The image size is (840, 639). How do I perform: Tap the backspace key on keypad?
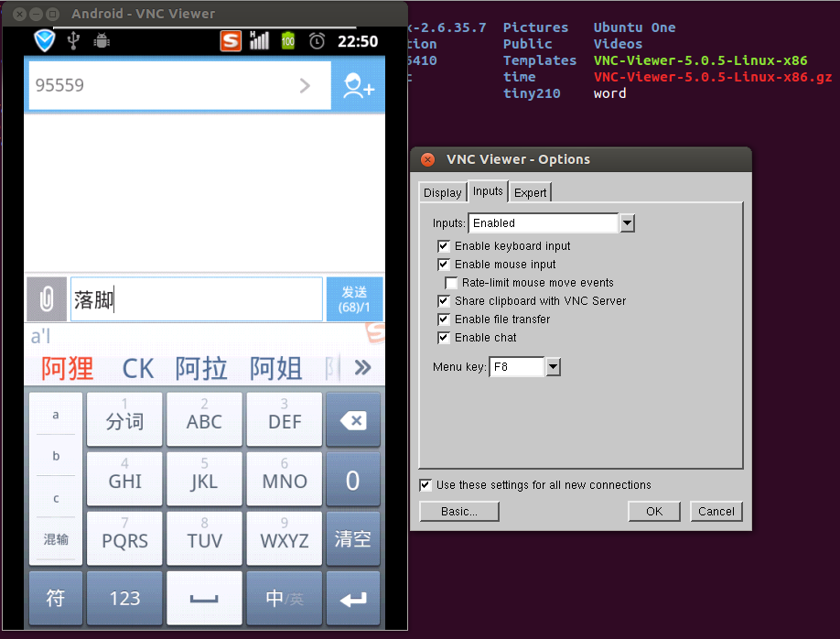(x=352, y=420)
